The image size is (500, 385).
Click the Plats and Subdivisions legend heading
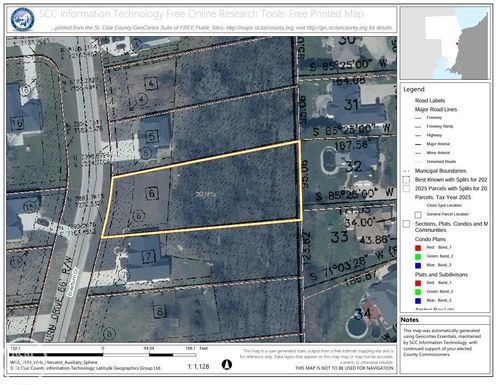pos(441,275)
